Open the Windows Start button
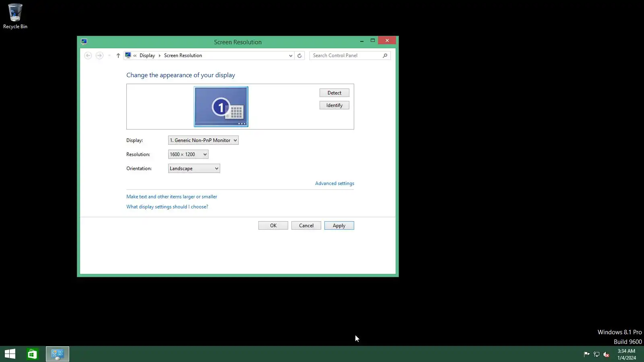This screenshot has height=362, width=644. click(10, 354)
